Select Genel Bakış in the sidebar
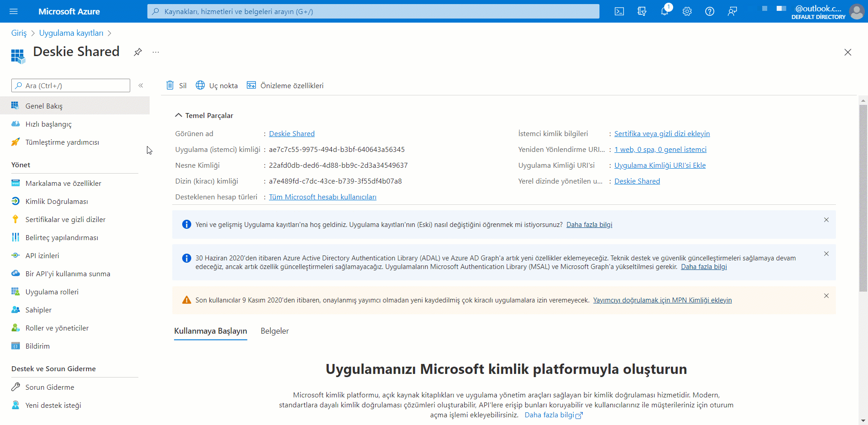The width and height of the screenshot is (868, 425). pyautogui.click(x=75, y=106)
